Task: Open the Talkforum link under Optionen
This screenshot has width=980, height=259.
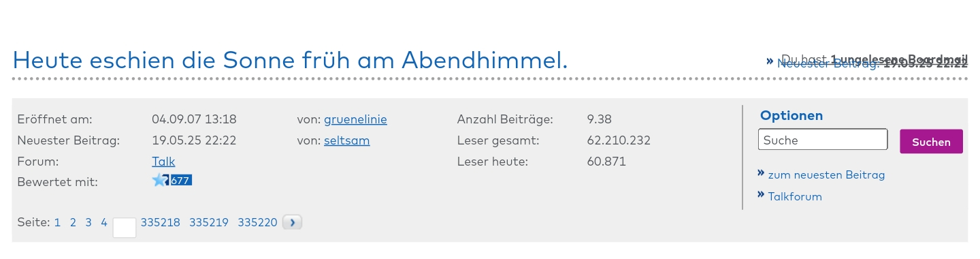Action: pyautogui.click(x=795, y=197)
